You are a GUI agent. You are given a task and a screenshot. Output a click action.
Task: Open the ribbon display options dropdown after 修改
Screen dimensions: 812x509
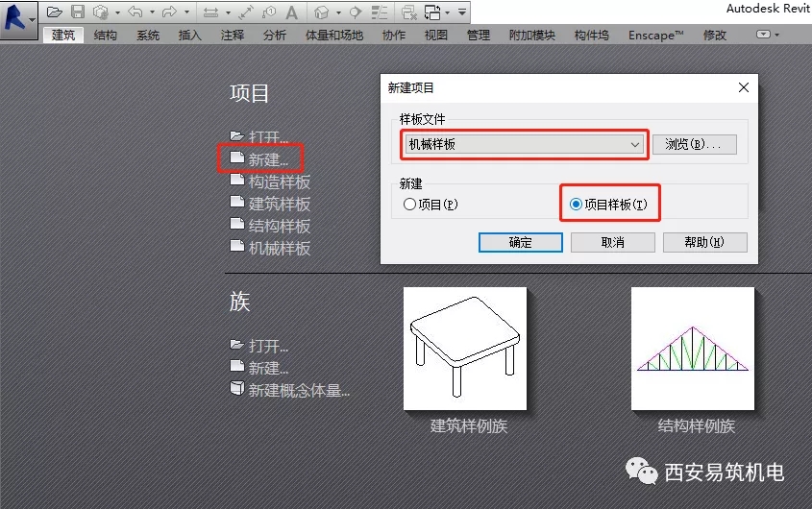pyautogui.click(x=768, y=35)
